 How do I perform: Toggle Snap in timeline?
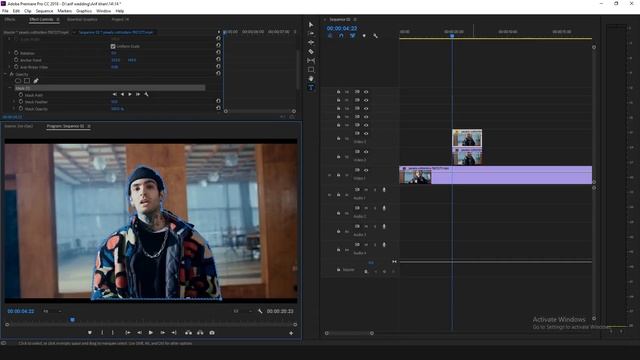click(x=341, y=36)
